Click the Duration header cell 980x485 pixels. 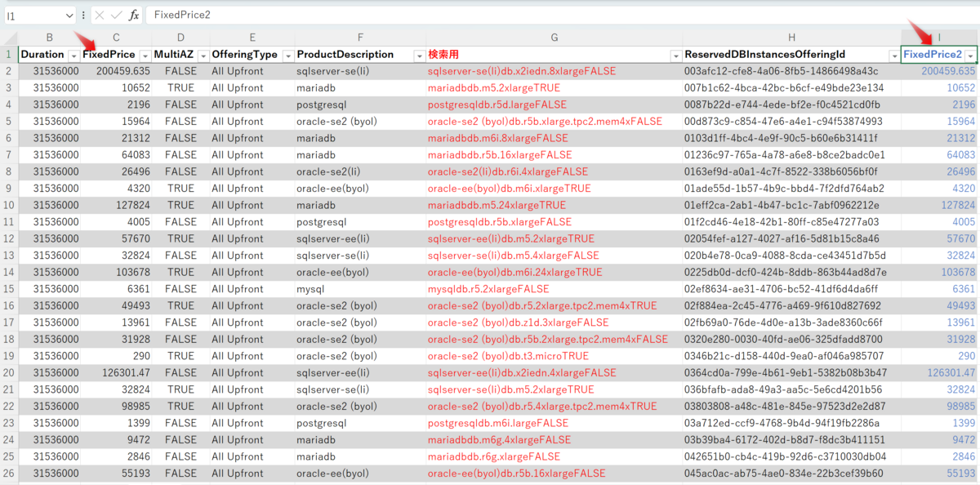[50, 55]
